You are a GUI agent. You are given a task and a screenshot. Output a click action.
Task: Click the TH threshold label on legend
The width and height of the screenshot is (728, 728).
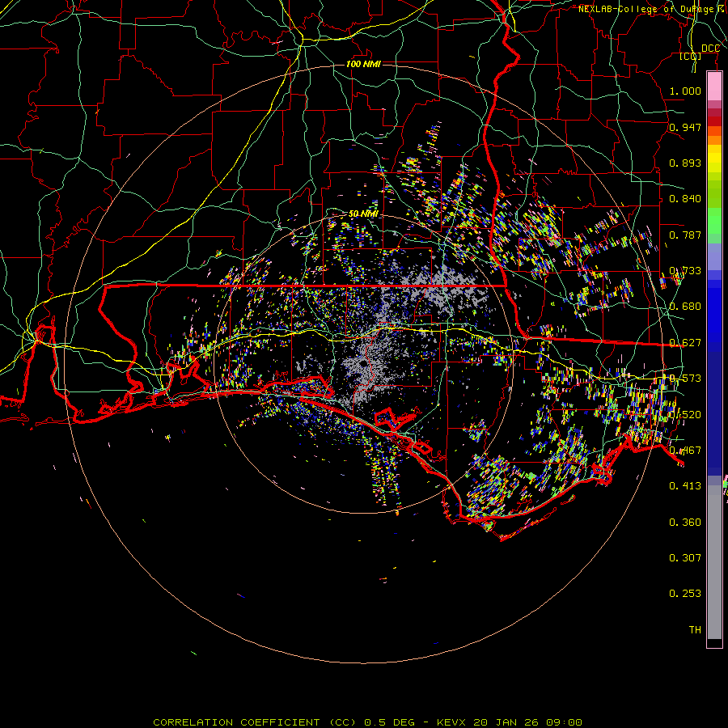pos(695,629)
